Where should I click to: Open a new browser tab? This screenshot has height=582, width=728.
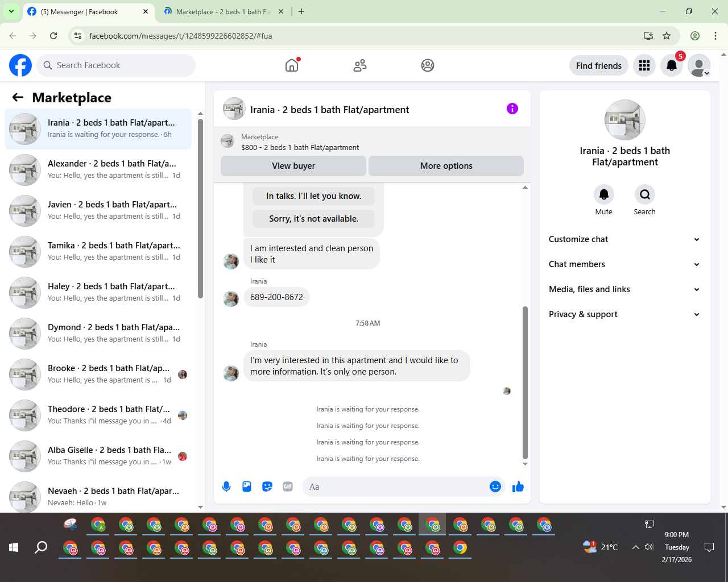[x=301, y=11]
